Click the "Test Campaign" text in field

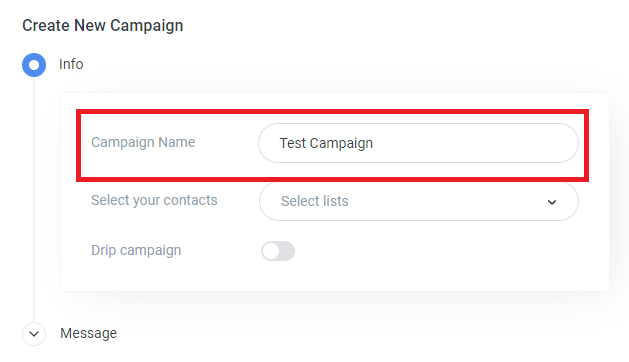[x=326, y=143]
